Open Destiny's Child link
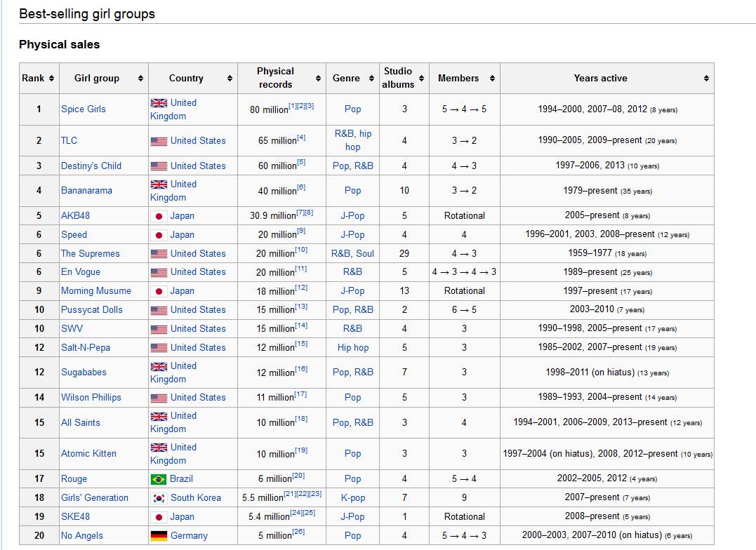 91,166
